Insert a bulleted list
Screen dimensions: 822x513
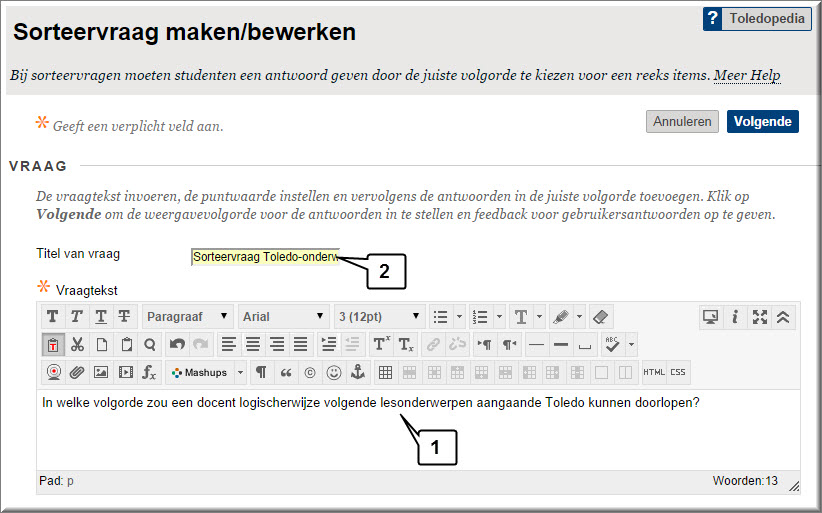tap(440, 316)
